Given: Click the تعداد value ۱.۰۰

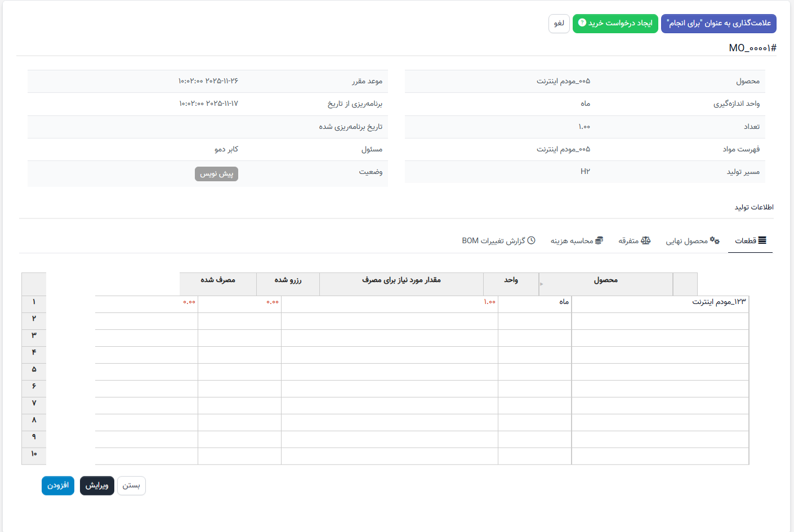Looking at the screenshot, I should point(584,127).
